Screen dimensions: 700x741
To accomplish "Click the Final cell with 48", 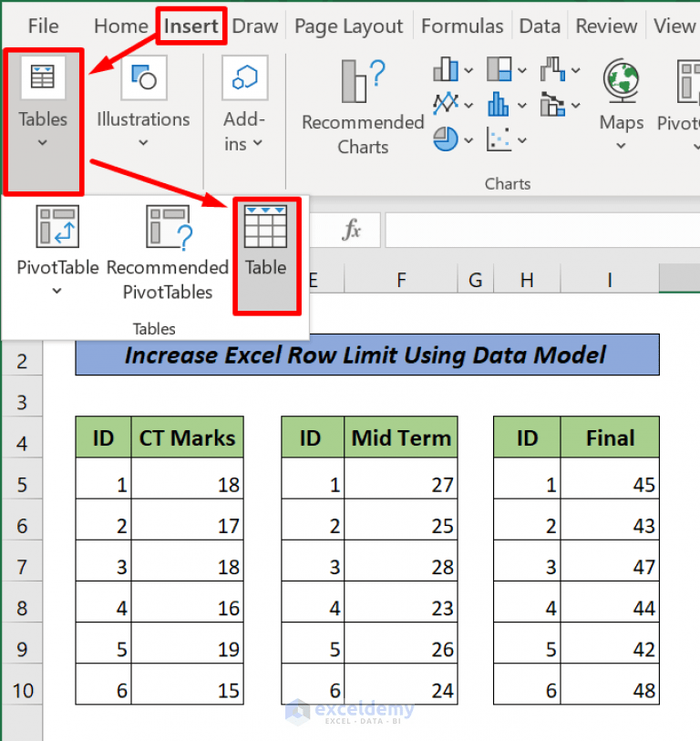I will [610, 684].
